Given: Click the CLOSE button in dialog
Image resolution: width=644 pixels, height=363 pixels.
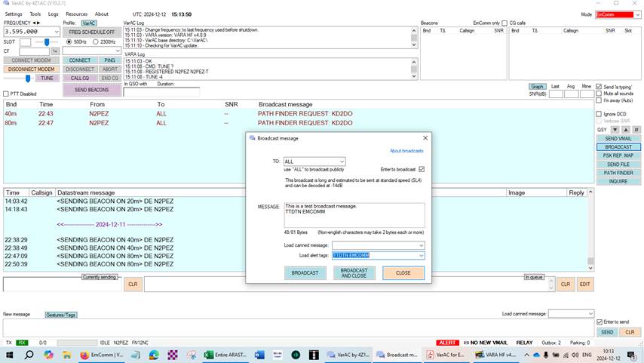Looking at the screenshot, I should (403, 273).
